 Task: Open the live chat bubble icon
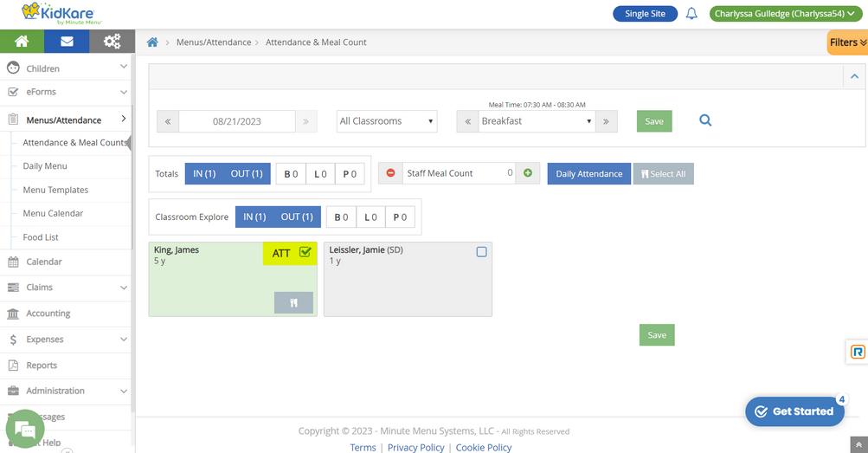pos(24,429)
